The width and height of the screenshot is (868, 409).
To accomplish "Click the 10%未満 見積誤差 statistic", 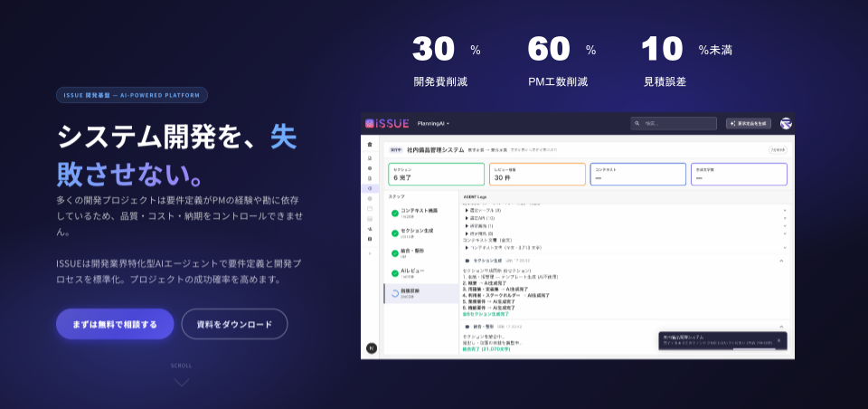I will coord(686,62).
